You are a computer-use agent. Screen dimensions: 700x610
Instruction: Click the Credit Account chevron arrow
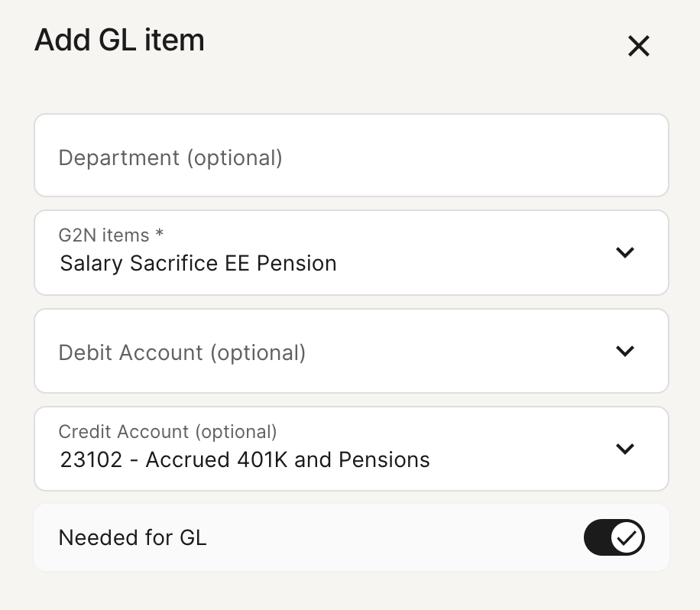pos(624,449)
